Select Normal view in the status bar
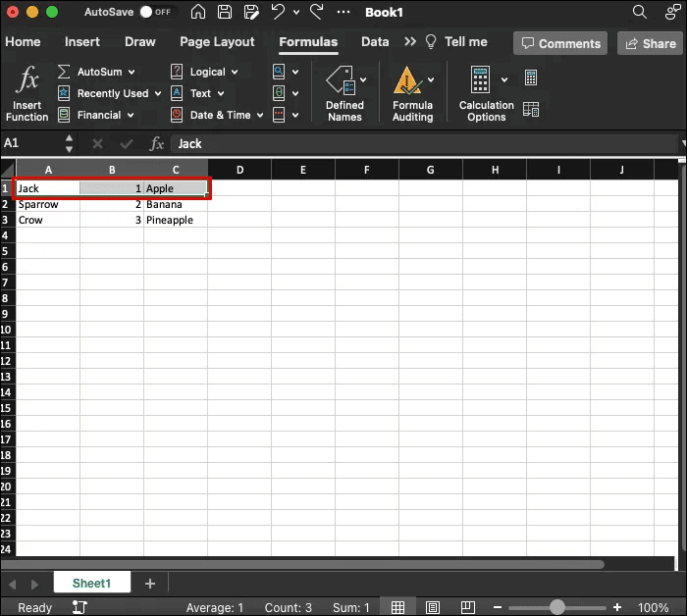 [x=397, y=607]
